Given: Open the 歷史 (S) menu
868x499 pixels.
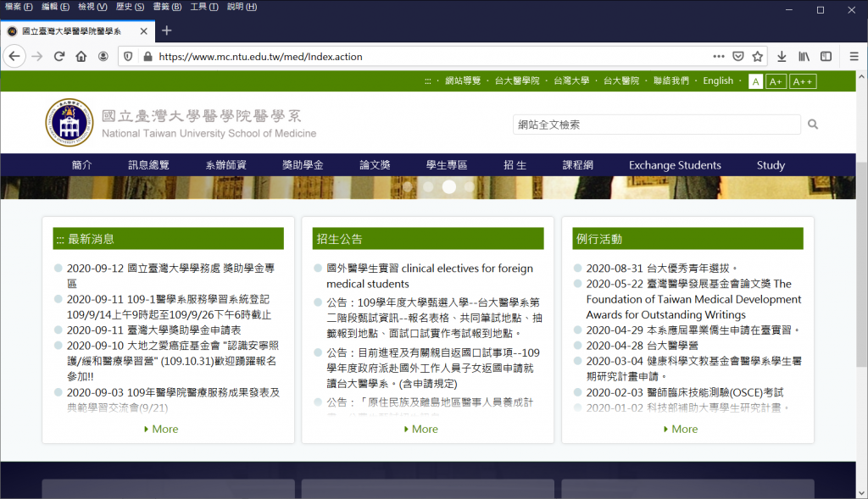Looking at the screenshot, I should point(130,7).
